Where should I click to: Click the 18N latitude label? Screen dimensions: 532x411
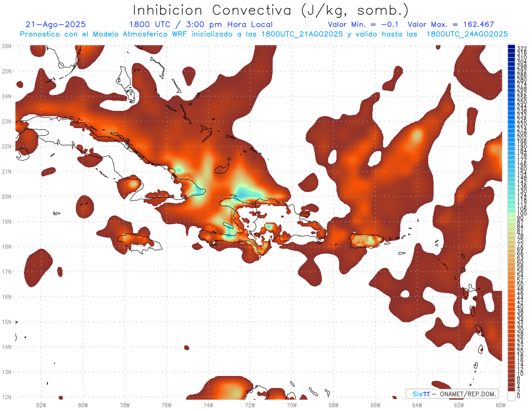[x=6, y=247]
